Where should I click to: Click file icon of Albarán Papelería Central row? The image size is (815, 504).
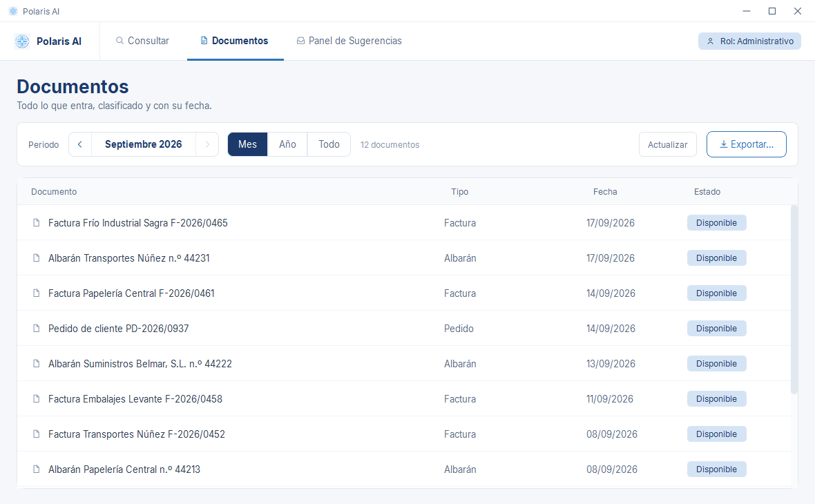(37, 469)
